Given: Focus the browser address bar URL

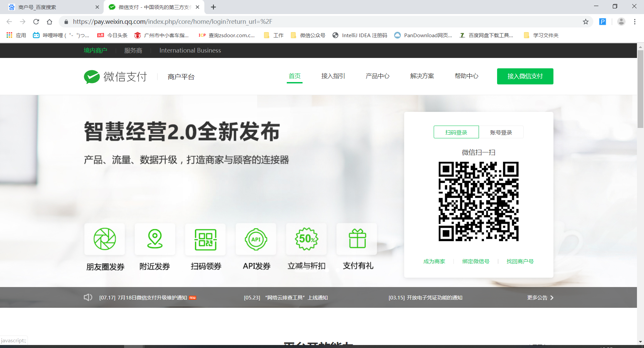Looking at the screenshot, I should (172, 22).
